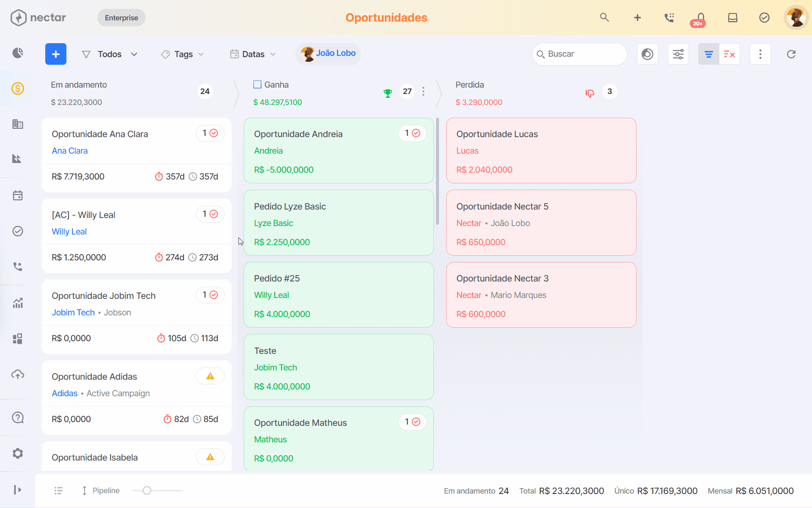Open calendar icon in left sidebar
812x508 pixels.
(18, 196)
